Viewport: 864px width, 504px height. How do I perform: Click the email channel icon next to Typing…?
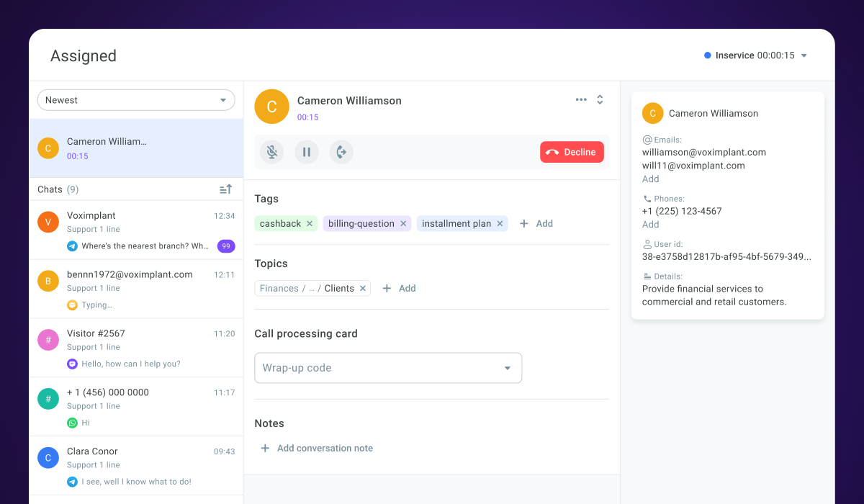(x=72, y=305)
